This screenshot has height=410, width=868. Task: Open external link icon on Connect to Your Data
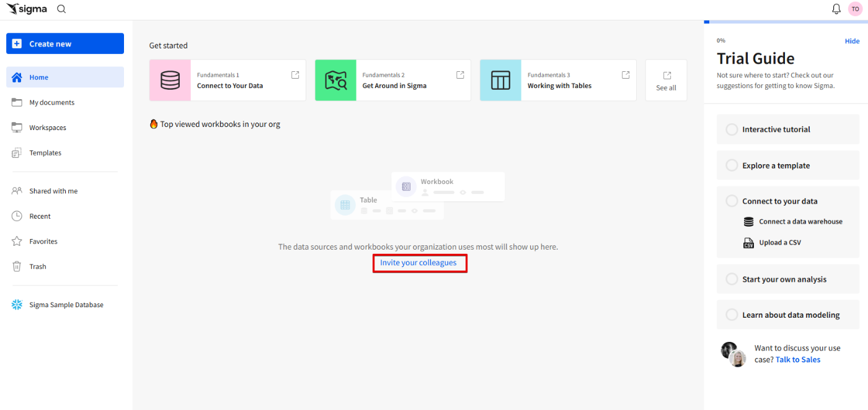(x=295, y=75)
